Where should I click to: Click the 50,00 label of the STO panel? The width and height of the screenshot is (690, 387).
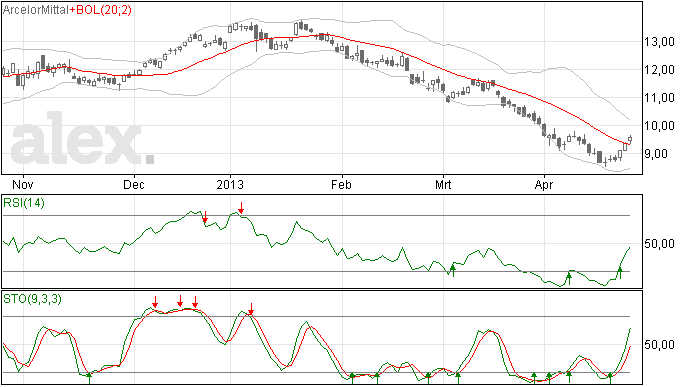(x=659, y=345)
